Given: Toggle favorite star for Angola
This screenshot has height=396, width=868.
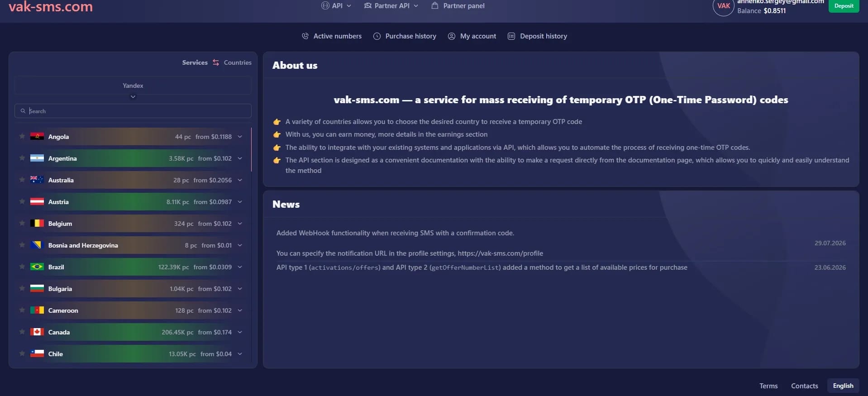Looking at the screenshot, I should tap(22, 136).
